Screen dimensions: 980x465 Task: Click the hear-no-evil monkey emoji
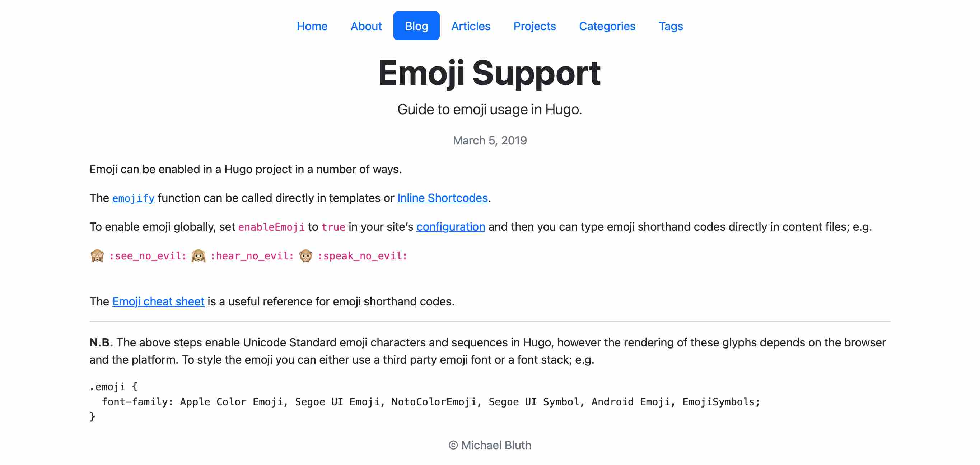(198, 256)
